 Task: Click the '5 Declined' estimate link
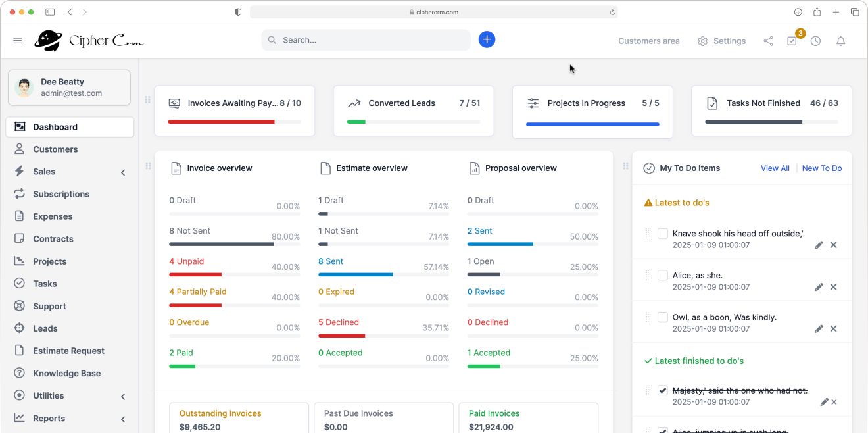tap(339, 322)
